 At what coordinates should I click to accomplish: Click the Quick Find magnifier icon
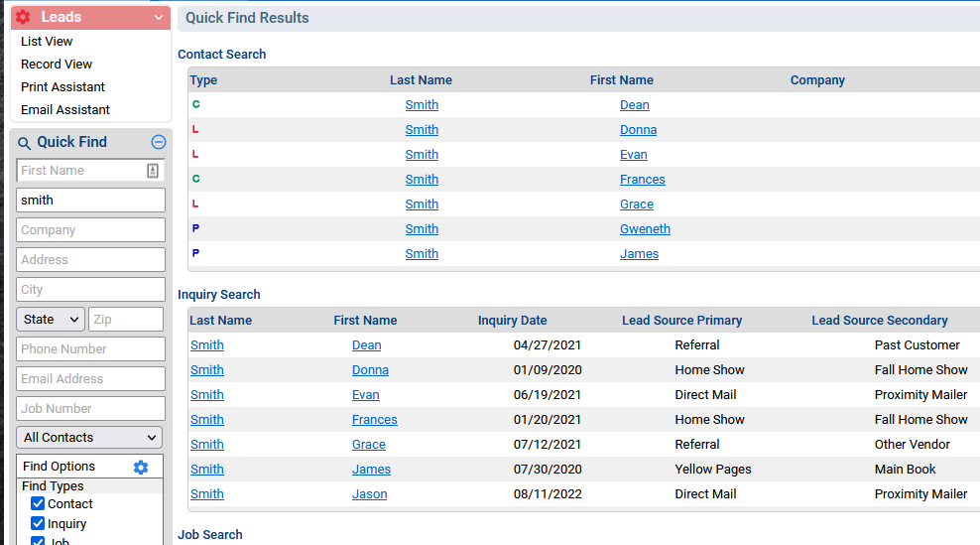[x=24, y=143]
